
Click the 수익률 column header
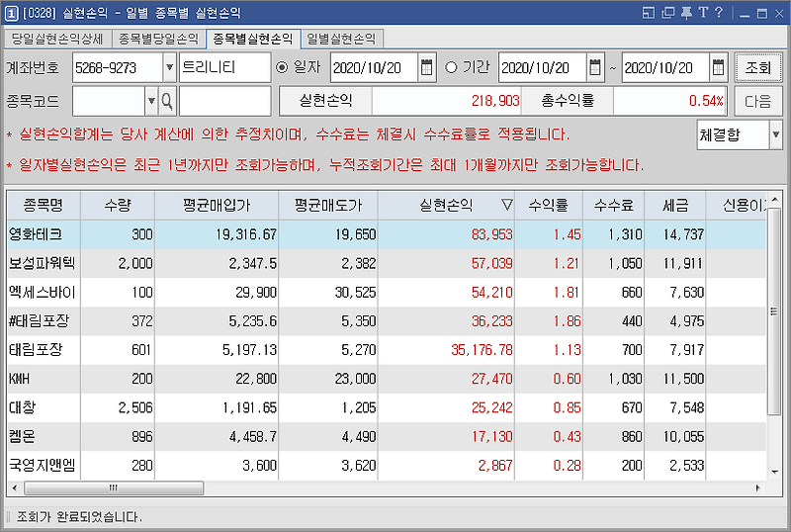[x=549, y=205]
